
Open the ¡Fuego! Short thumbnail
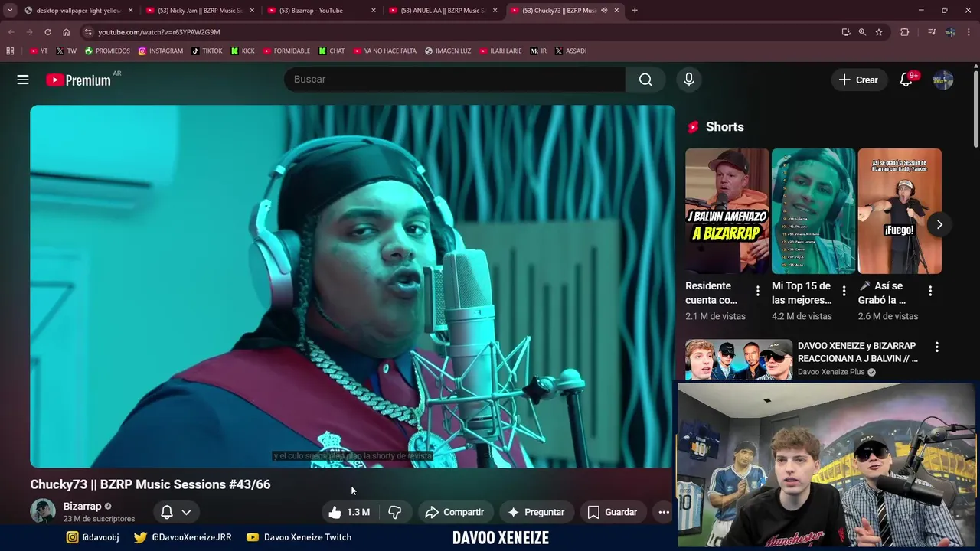[900, 211]
